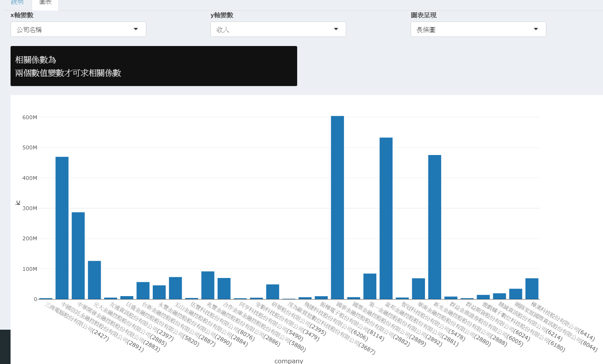The image size is (603, 364).
Task: Click the black 相關係數 message box
Action: click(x=154, y=66)
